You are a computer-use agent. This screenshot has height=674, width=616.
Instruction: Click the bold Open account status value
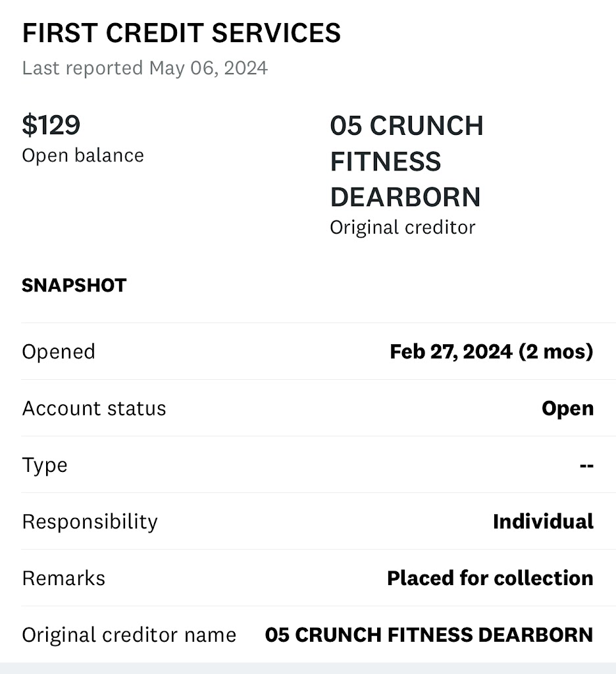pyautogui.click(x=567, y=408)
